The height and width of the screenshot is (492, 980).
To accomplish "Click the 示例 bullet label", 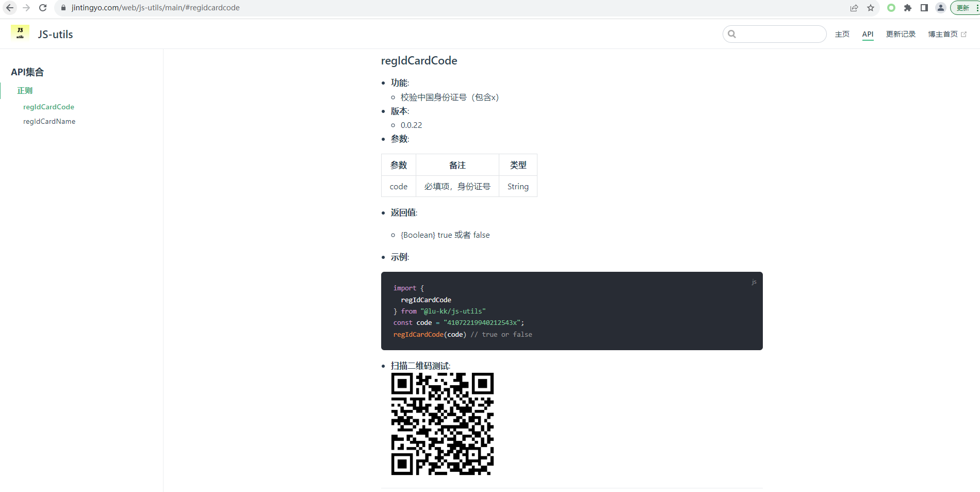I will [400, 257].
